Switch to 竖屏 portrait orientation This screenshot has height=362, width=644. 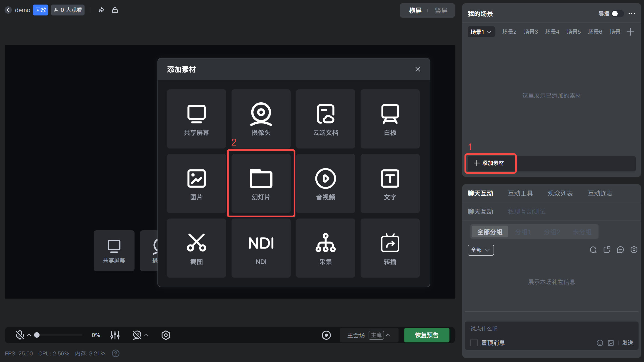[x=441, y=10]
